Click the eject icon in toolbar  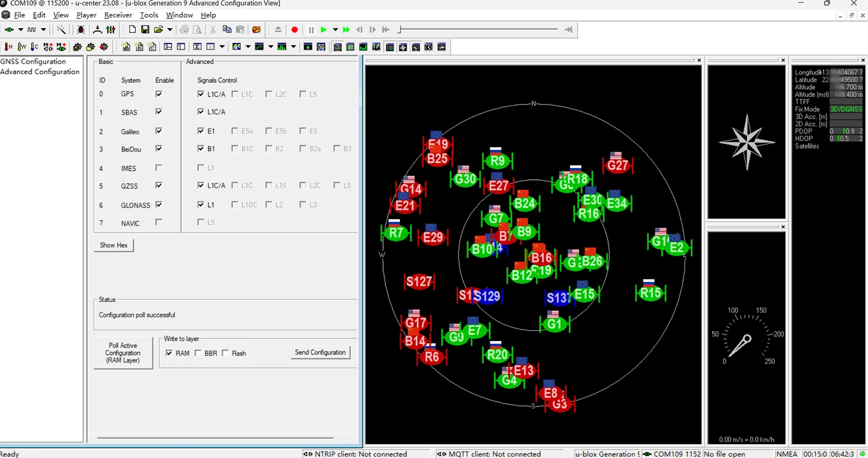click(x=278, y=29)
